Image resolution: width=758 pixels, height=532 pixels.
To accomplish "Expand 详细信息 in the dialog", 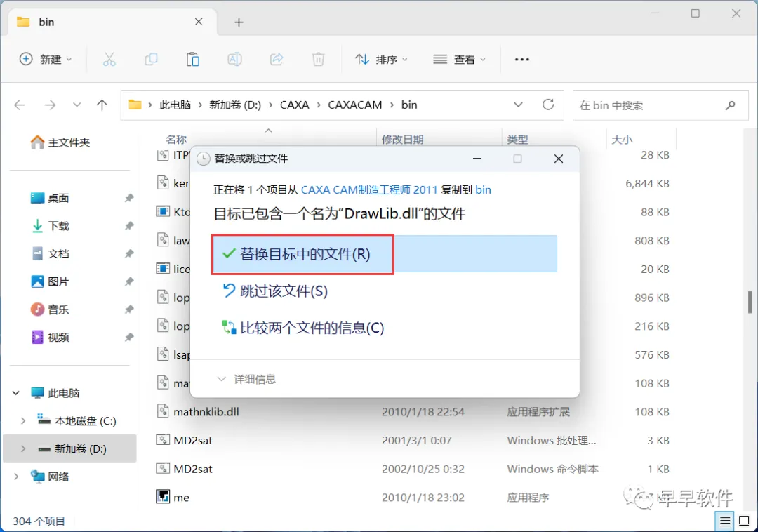I will coord(246,379).
